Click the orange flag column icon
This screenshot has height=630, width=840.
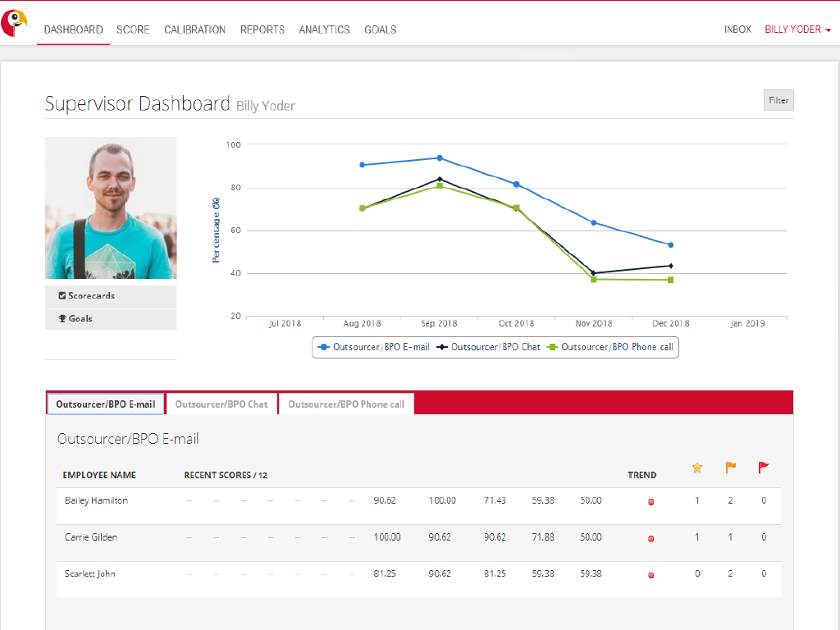[730, 468]
